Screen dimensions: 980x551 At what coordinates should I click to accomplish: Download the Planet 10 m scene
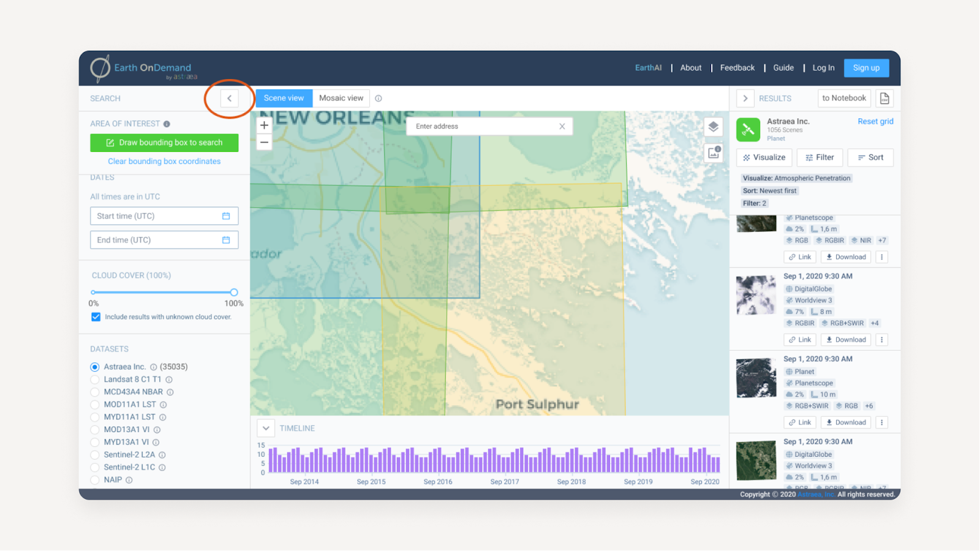point(846,422)
